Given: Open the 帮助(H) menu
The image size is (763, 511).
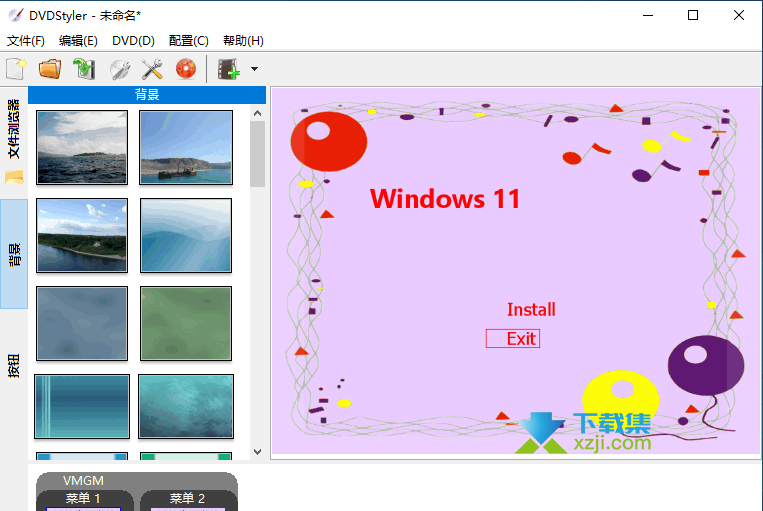Looking at the screenshot, I should 243,40.
